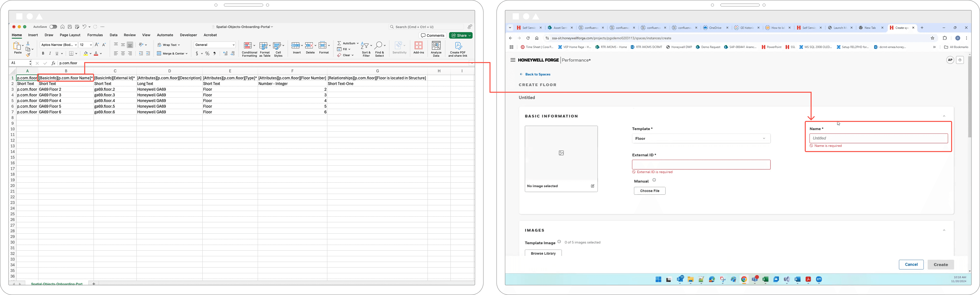The image size is (980, 295).
Task: Reload the browser page
Action: [528, 38]
